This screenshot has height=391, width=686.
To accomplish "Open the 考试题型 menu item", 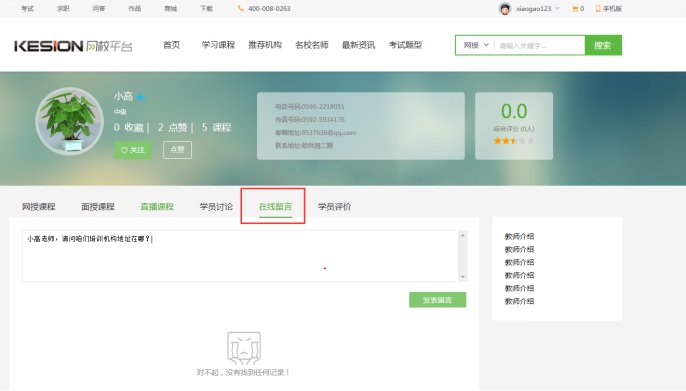I will coord(406,45).
